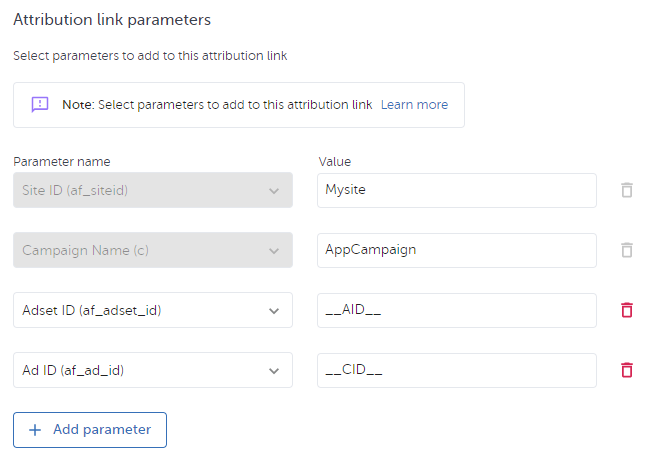
Task: Click the Parameter name column label
Action: tap(61, 161)
